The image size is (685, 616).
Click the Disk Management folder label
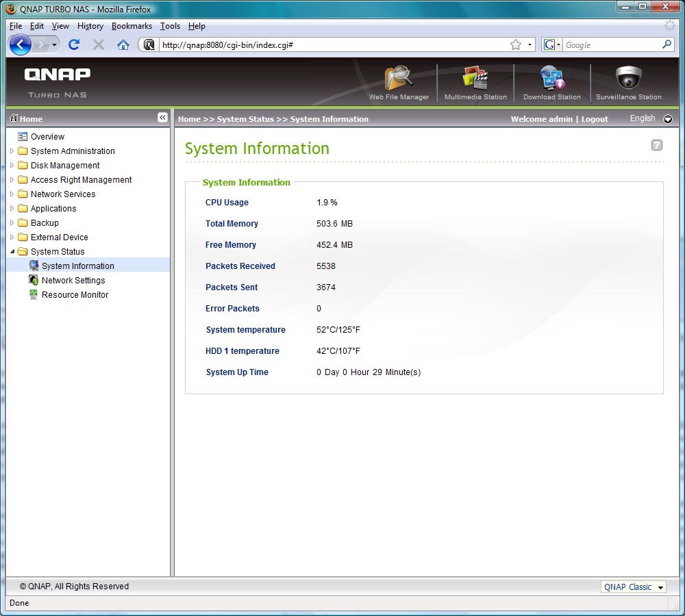(65, 166)
